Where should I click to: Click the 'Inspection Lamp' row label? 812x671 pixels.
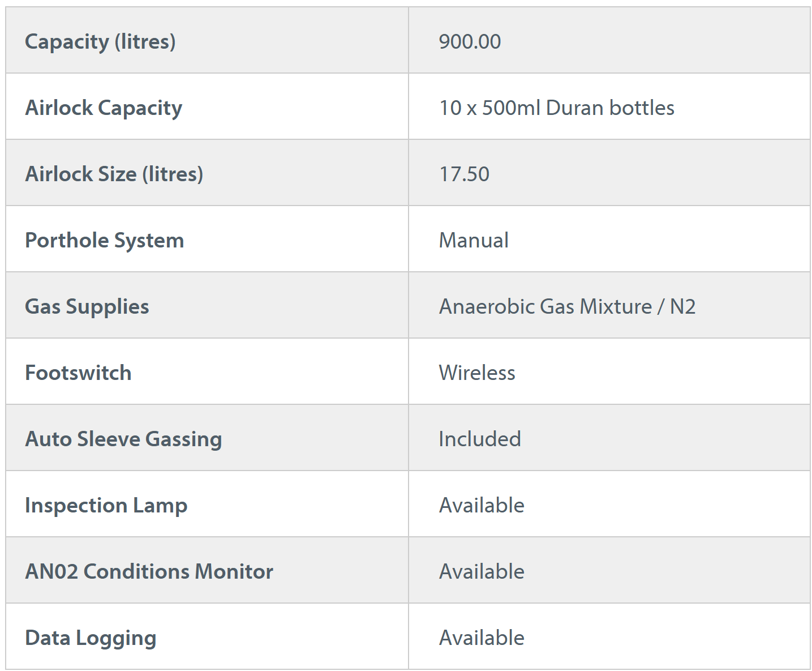106,505
